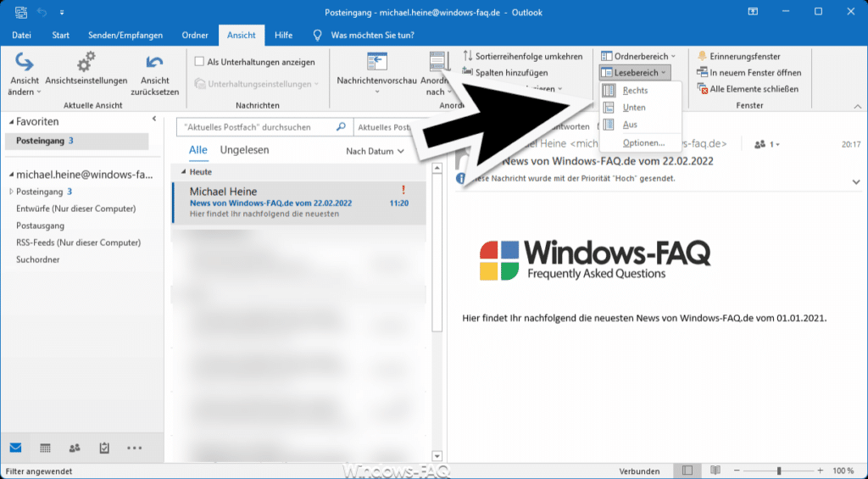Click the zoom slider handle
Image resolution: width=868 pixels, height=479 pixels.
click(x=779, y=471)
